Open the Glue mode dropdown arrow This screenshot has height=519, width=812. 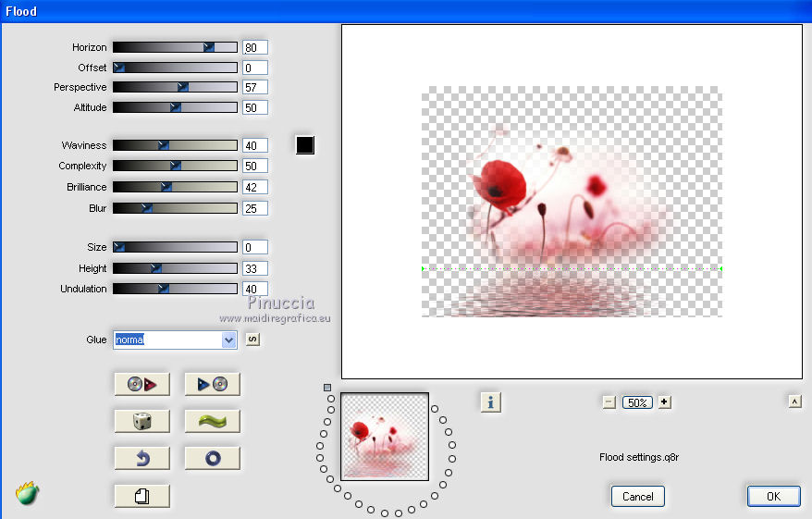pyautogui.click(x=228, y=340)
